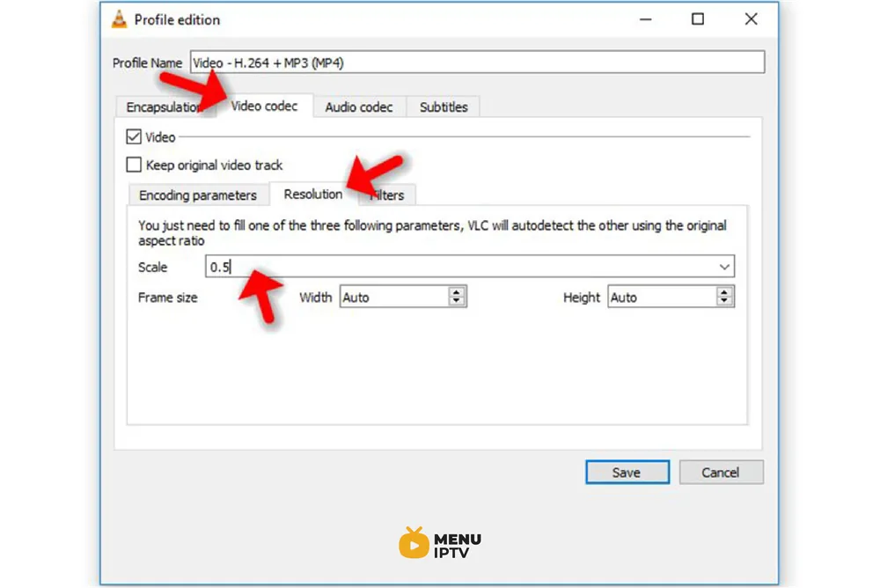Viewport: 880px width, 588px height.
Task: Click the 'Profile Name' label text
Action: 147,62
